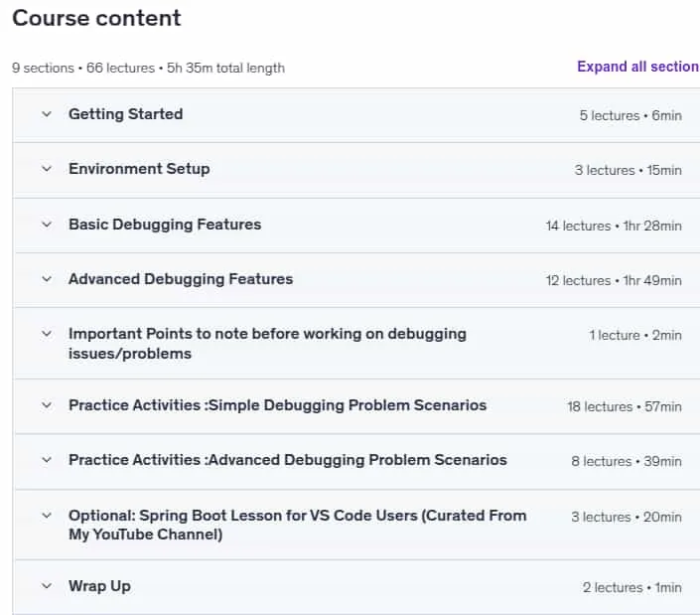
Task: Expand the Getting Started section chevron
Action: (47, 114)
